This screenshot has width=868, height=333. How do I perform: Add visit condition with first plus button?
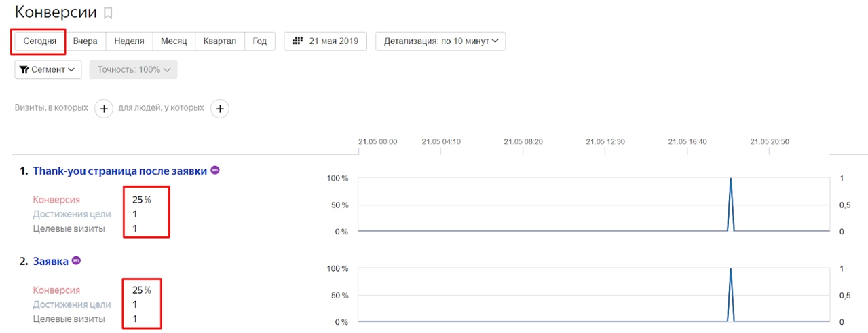[x=103, y=108]
